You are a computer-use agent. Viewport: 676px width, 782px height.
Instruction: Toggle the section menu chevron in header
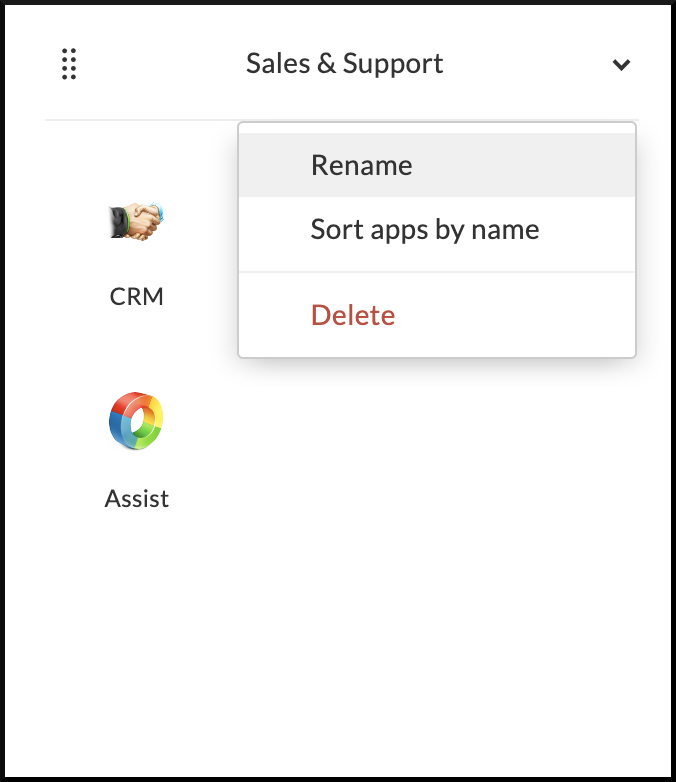(621, 65)
